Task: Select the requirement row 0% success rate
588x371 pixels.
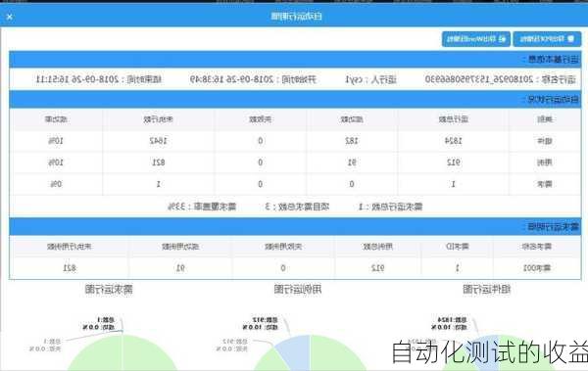Action: tap(56, 184)
